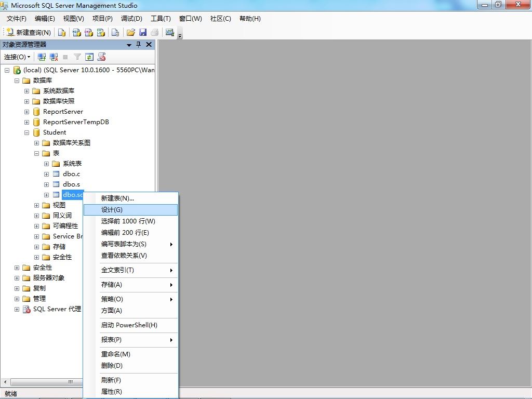
Task: Expand the dbo.s table node
Action: tap(46, 184)
